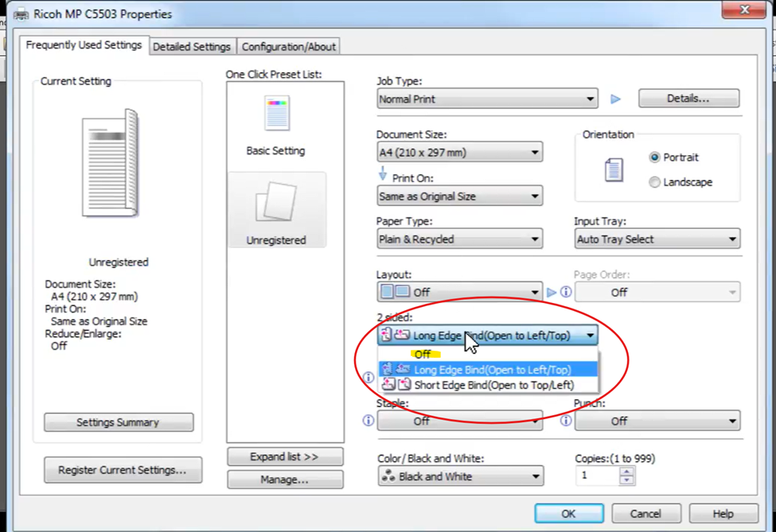Choose Long Edge Bind(Open to Left/Top) option
The image size is (776, 532).
488,369
